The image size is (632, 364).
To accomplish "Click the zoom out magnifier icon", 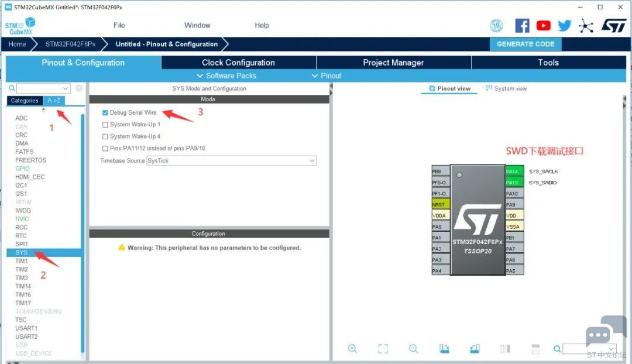I will tap(414, 349).
